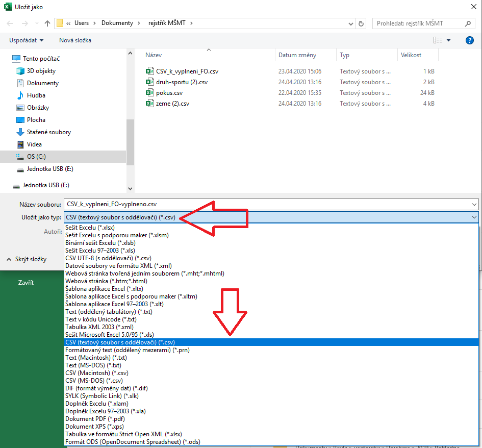The width and height of the screenshot is (482, 448).
Task: Open Plocha in sidebar
Action: (36, 120)
